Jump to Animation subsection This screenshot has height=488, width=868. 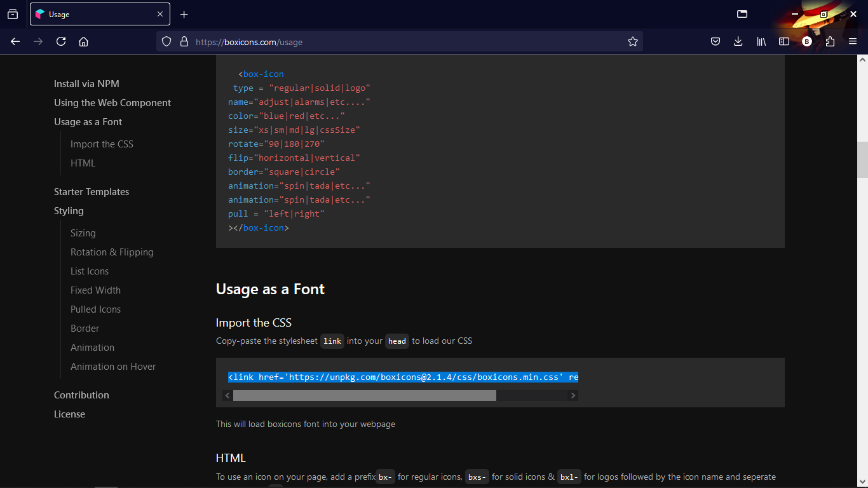[92, 348]
